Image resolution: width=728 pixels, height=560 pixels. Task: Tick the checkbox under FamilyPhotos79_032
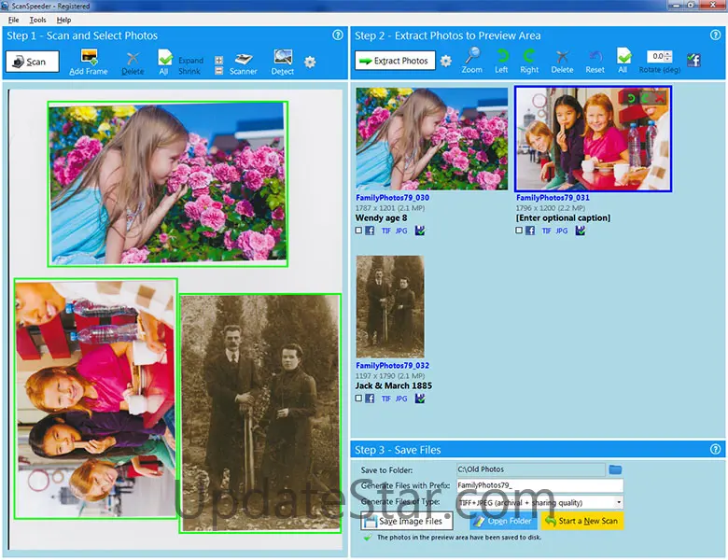[359, 399]
